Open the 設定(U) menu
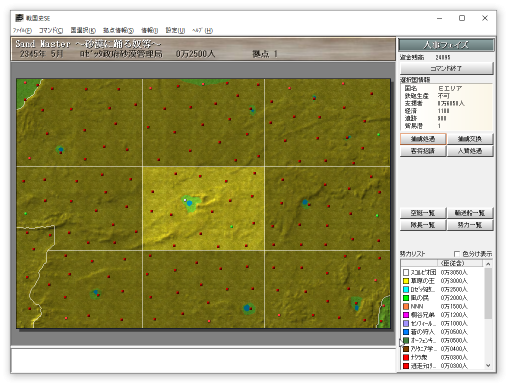The width and height of the screenshot is (507, 383). pos(175,30)
